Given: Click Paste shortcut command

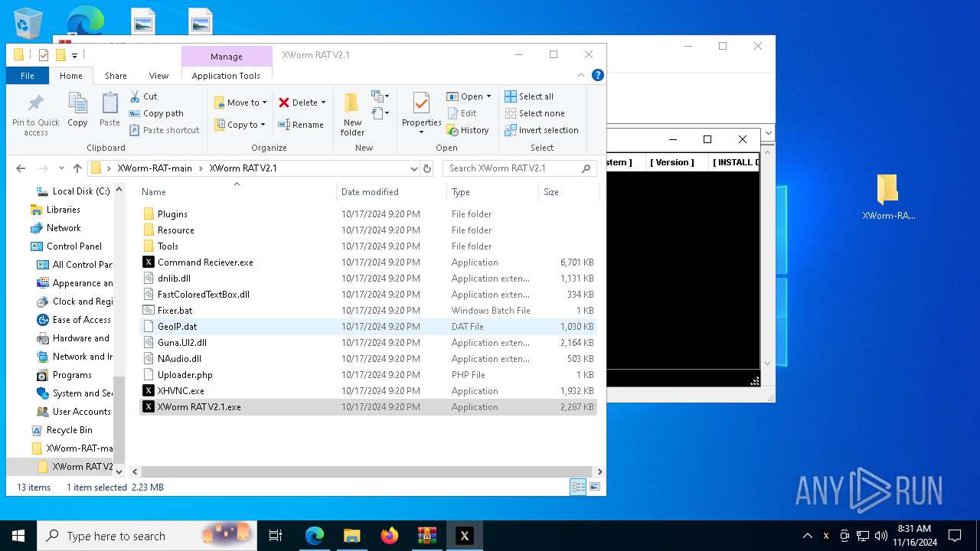Looking at the screenshot, I should (x=164, y=130).
